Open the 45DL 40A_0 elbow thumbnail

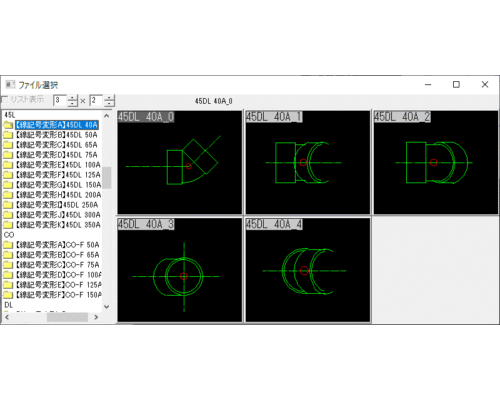[x=180, y=162]
